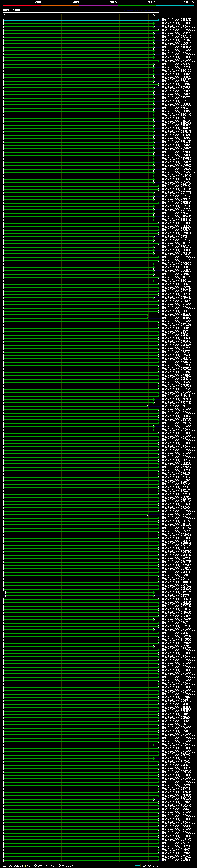Click the UniRef100_P28774 label
This screenshot has width=197, height=868.
[x=176, y=352]
